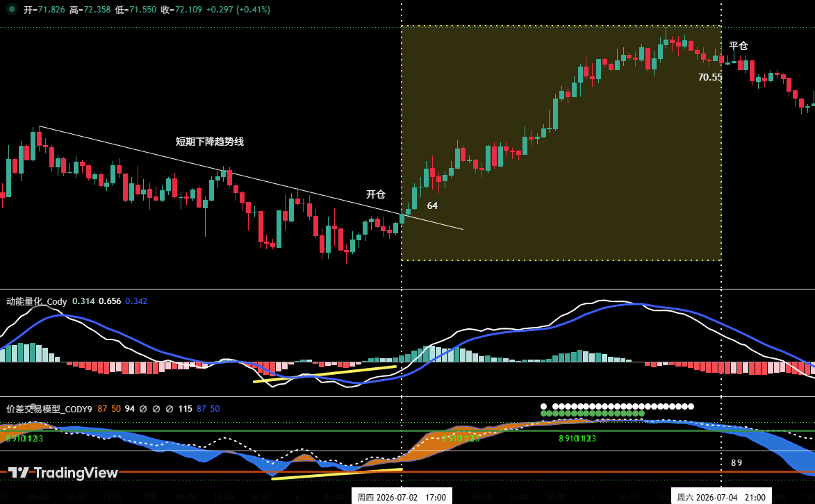Click the white 94 indicator value
The image size is (815, 504).
coord(129,409)
